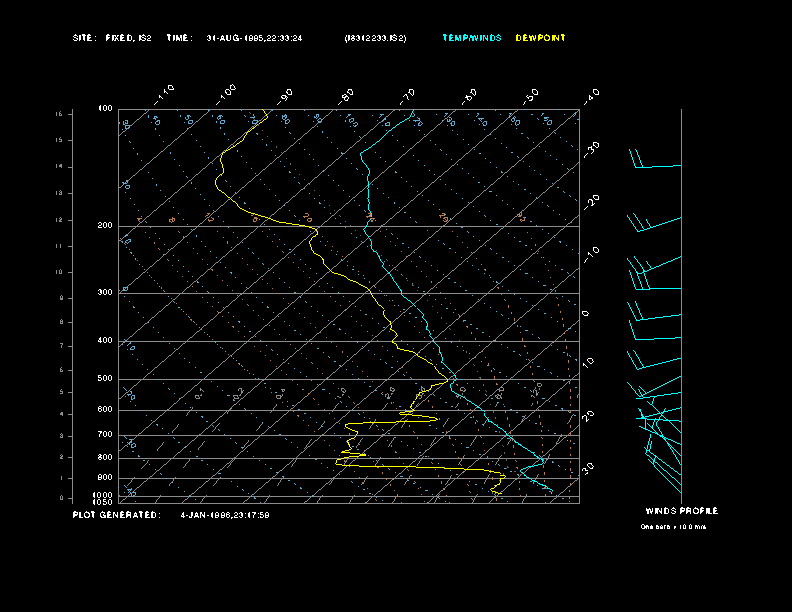This screenshot has height=612, width=792.
Task: Click the 200 pressure level label
Action: coord(105,226)
